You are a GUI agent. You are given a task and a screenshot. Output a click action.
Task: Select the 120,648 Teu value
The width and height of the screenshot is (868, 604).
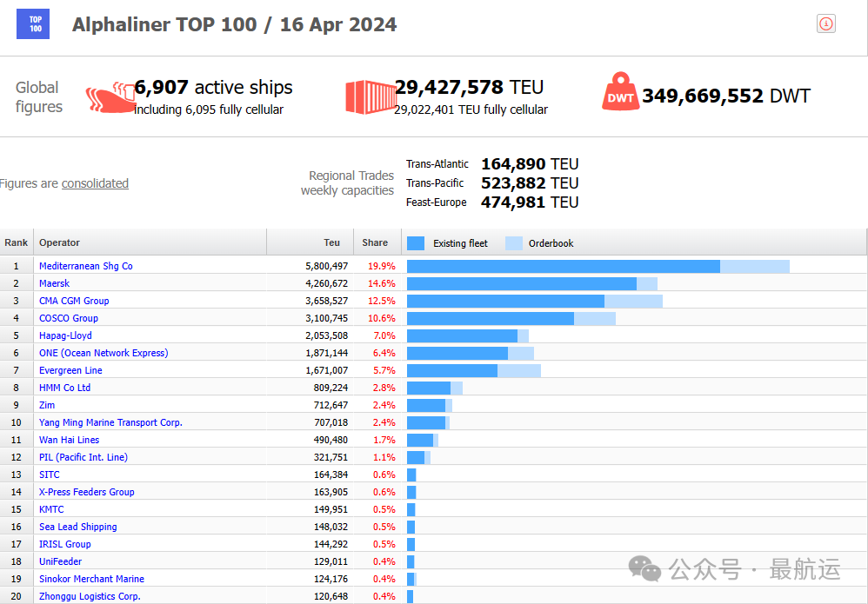click(331, 596)
